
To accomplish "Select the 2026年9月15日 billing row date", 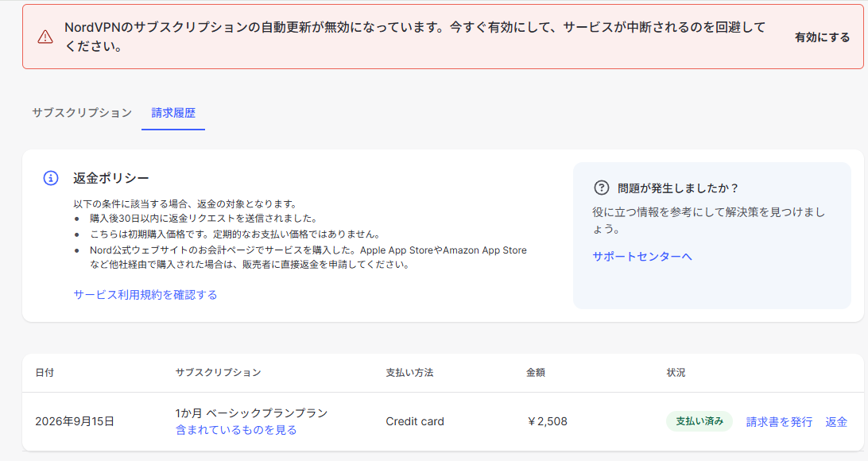I will (x=75, y=421).
